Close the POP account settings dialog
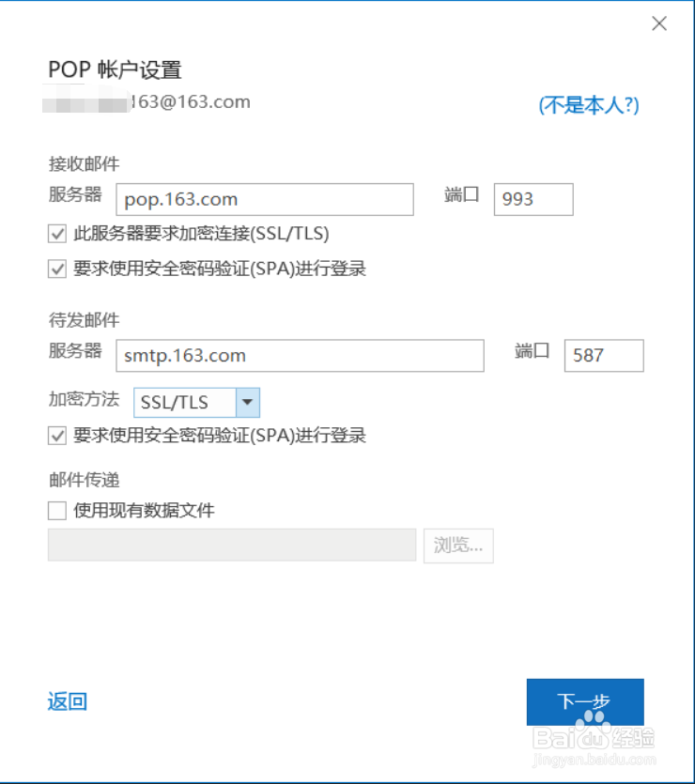695x784 pixels. click(x=659, y=24)
